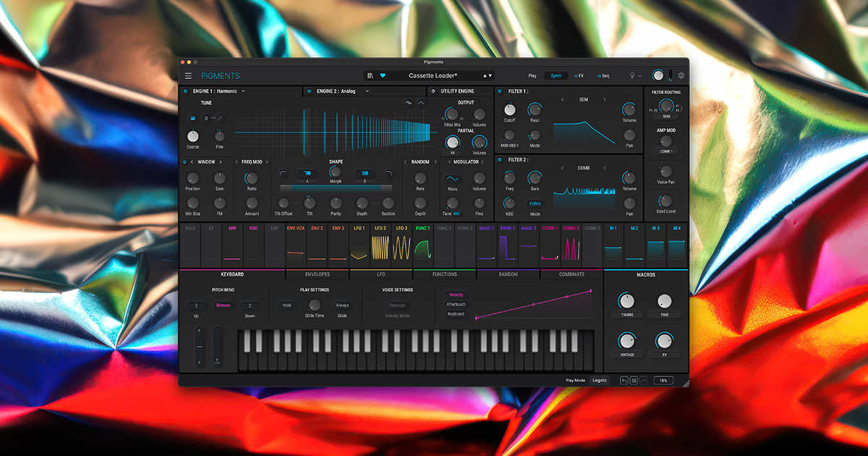
Task: Select the LFO 2 modulation source
Action: [380, 245]
